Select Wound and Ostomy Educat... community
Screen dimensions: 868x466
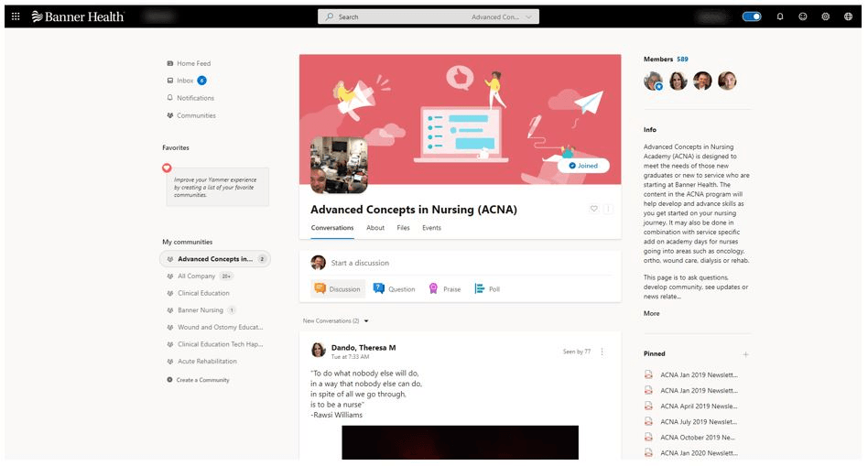[215, 327]
